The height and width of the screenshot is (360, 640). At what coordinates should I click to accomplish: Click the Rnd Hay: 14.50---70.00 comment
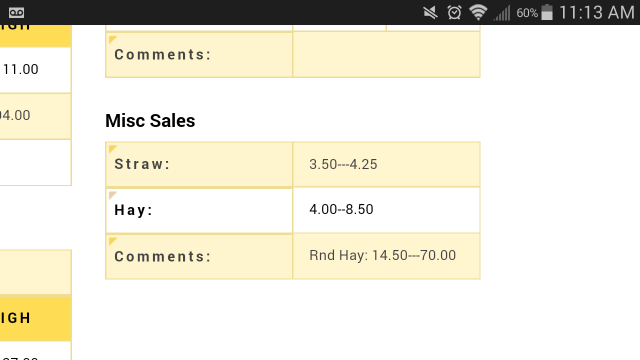coord(382,256)
